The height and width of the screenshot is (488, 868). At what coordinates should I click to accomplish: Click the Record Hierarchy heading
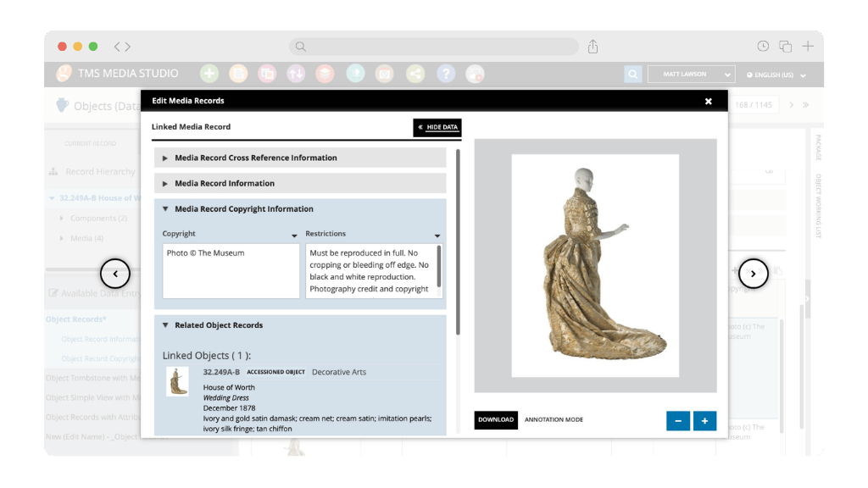click(100, 171)
